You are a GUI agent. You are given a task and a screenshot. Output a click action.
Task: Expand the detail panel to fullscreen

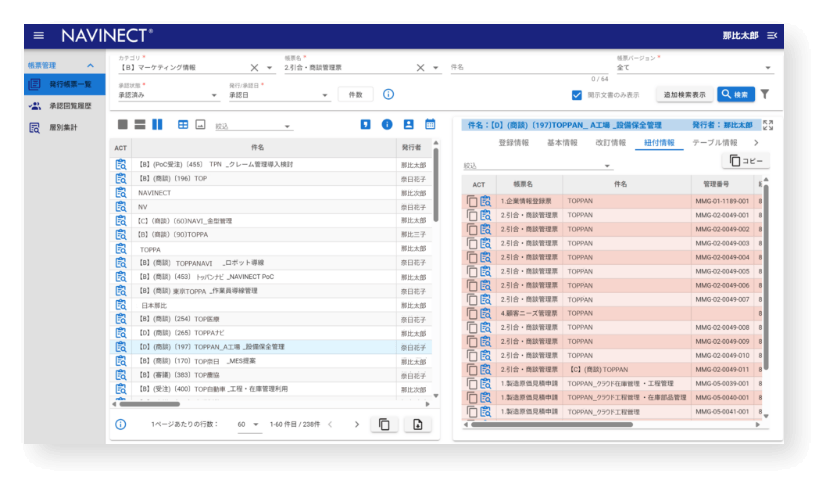point(768,125)
